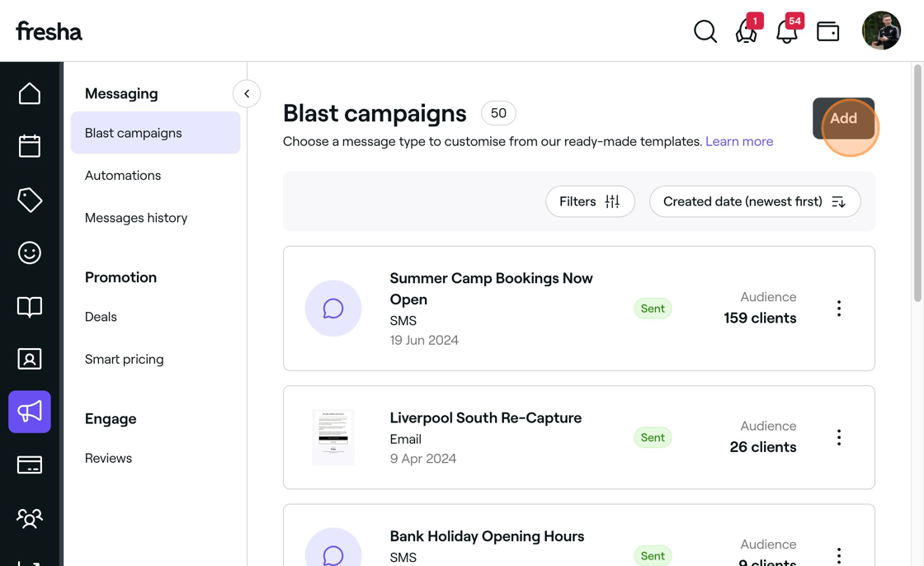Open Smart pricing
Image resolution: width=924 pixels, height=566 pixels.
(125, 359)
